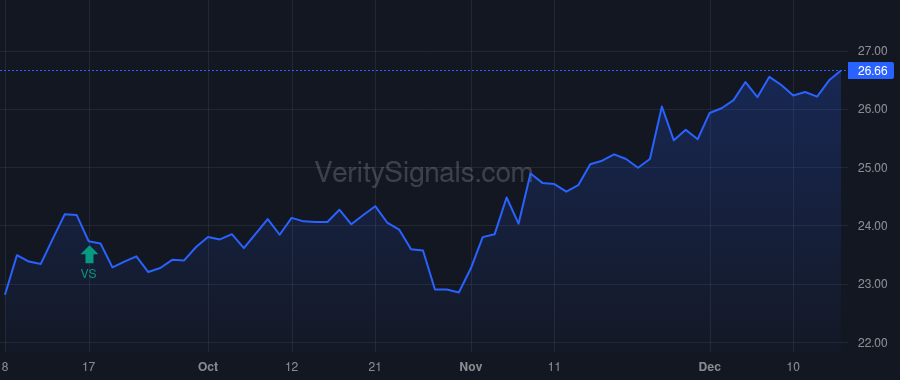Click the 12 date label on time axis

(292, 367)
